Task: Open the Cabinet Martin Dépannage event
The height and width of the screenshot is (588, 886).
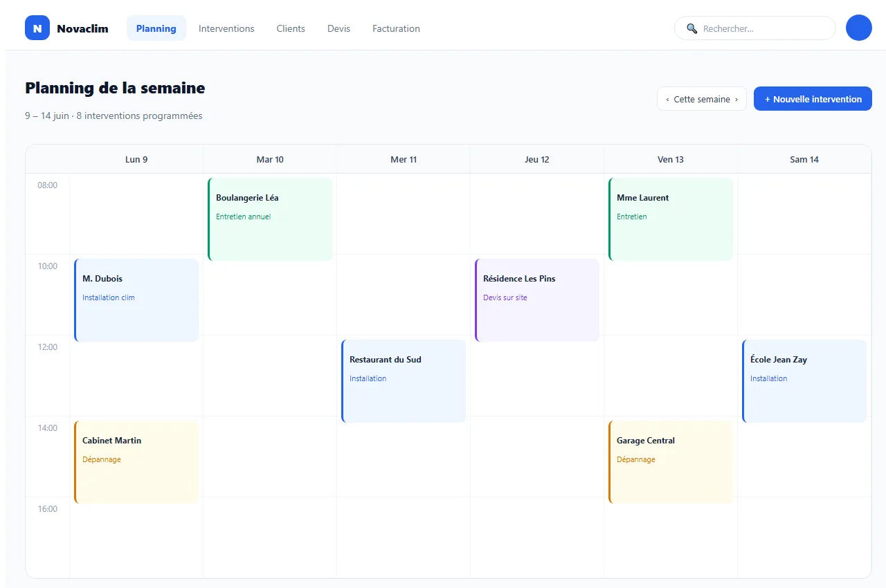Action: point(136,462)
